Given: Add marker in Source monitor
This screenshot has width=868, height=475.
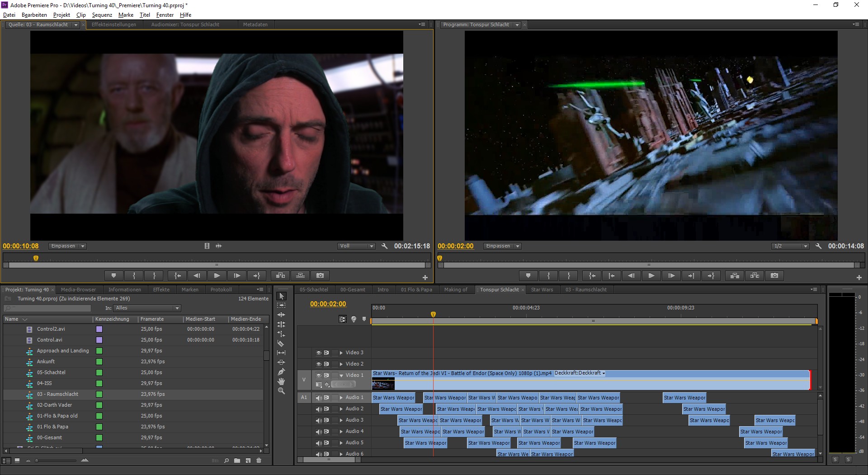Looking at the screenshot, I should coord(114,275).
